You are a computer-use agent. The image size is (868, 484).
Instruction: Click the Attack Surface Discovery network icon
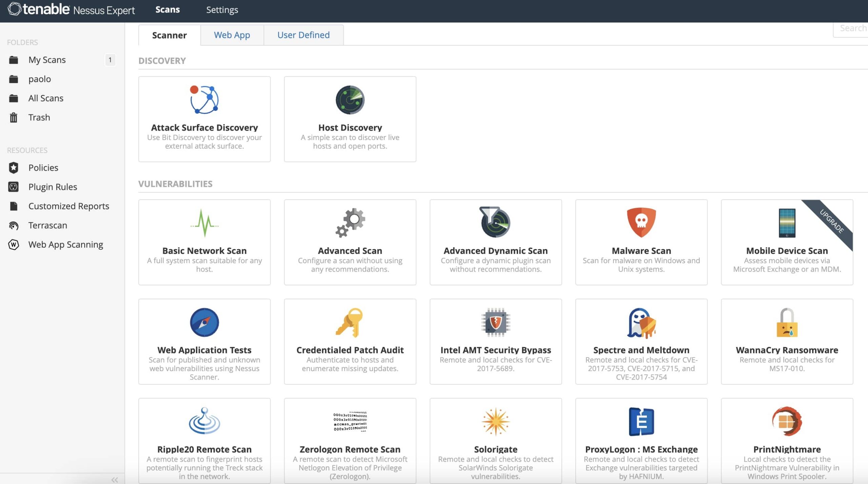204,100
